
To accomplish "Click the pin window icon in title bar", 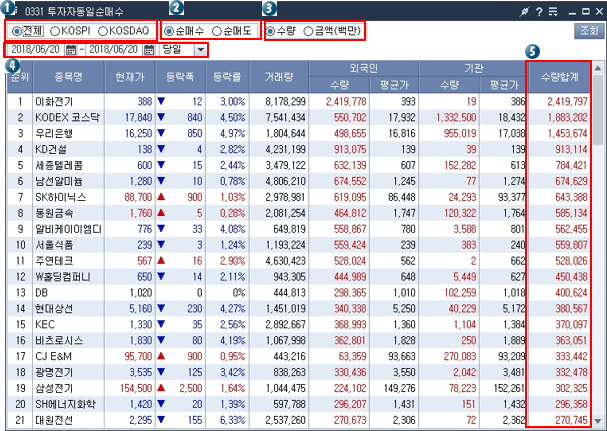I will 524,12.
